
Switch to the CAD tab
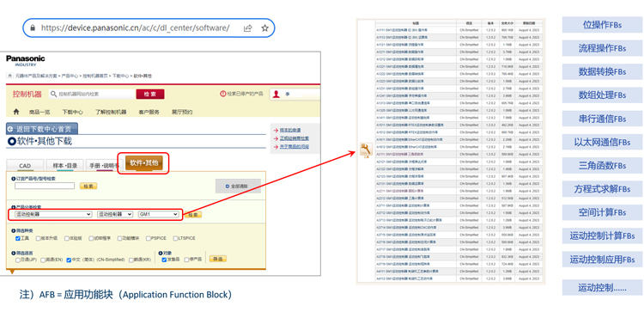pyautogui.click(x=25, y=165)
